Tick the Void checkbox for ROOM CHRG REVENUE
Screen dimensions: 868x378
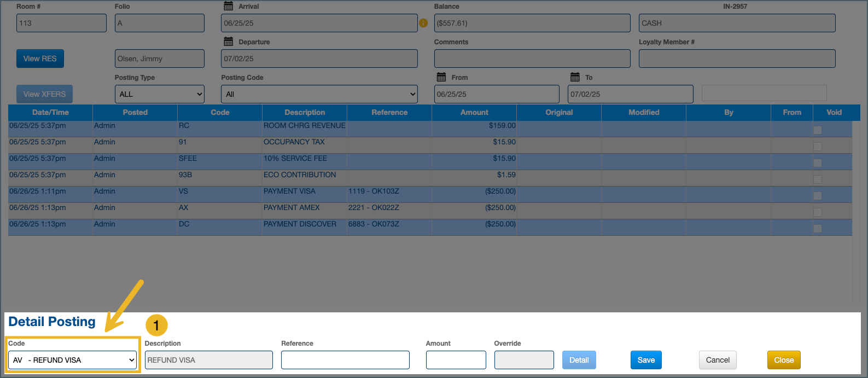817,130
